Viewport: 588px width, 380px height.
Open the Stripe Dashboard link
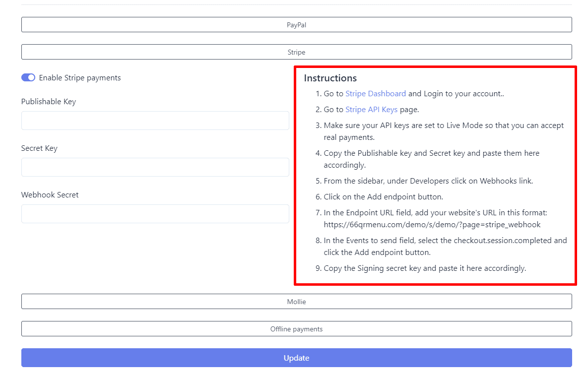[x=376, y=94]
